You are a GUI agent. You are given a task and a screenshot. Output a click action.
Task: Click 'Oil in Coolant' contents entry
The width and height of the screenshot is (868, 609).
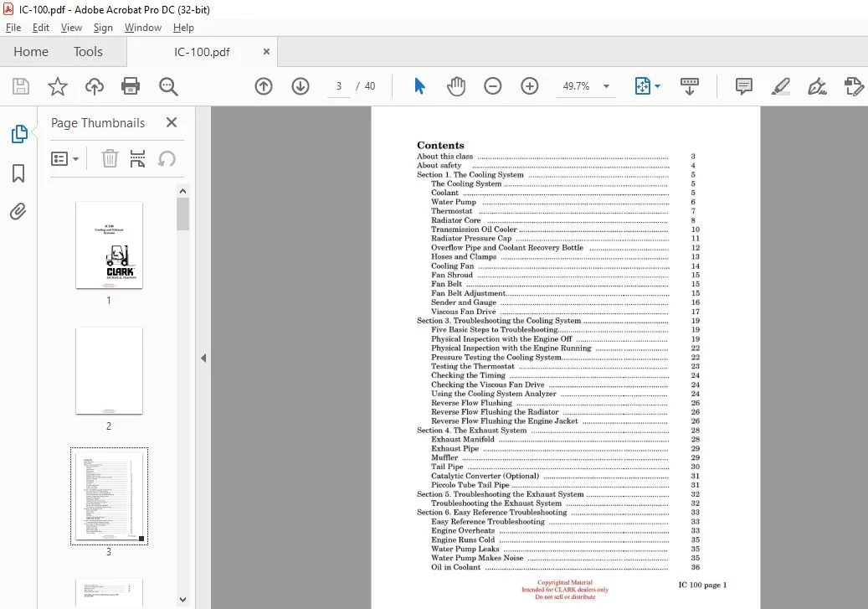coord(455,567)
